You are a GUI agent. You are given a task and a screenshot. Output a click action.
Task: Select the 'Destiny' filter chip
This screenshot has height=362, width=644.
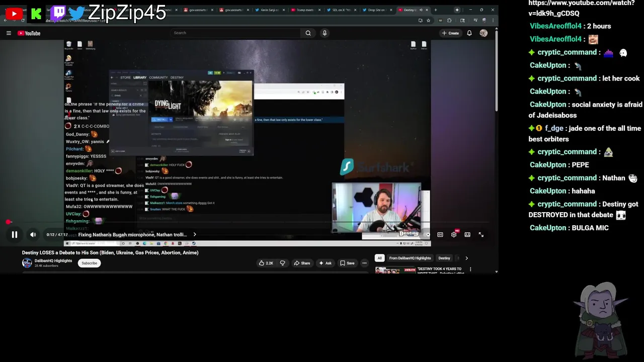(x=444, y=258)
